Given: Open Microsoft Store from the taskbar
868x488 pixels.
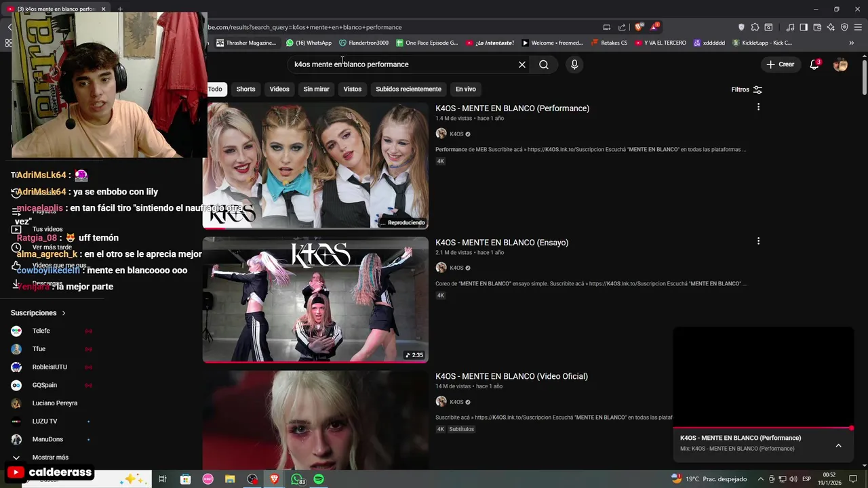Looking at the screenshot, I should 185,479.
